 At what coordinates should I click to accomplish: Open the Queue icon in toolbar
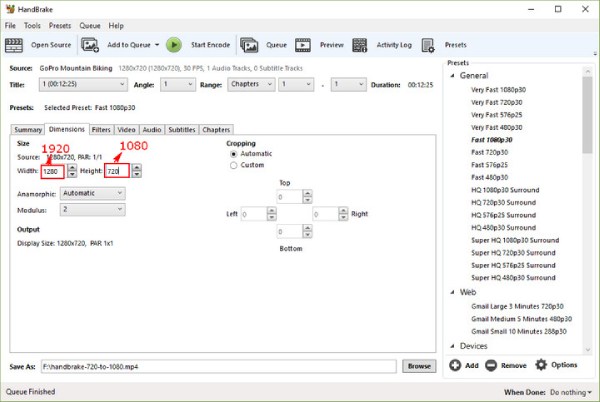pos(249,45)
